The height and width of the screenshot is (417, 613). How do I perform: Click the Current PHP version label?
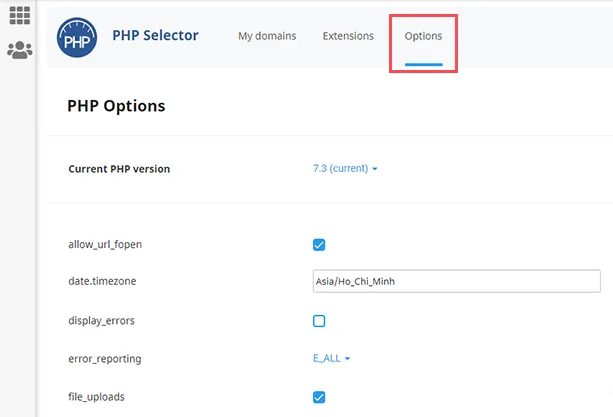point(119,169)
